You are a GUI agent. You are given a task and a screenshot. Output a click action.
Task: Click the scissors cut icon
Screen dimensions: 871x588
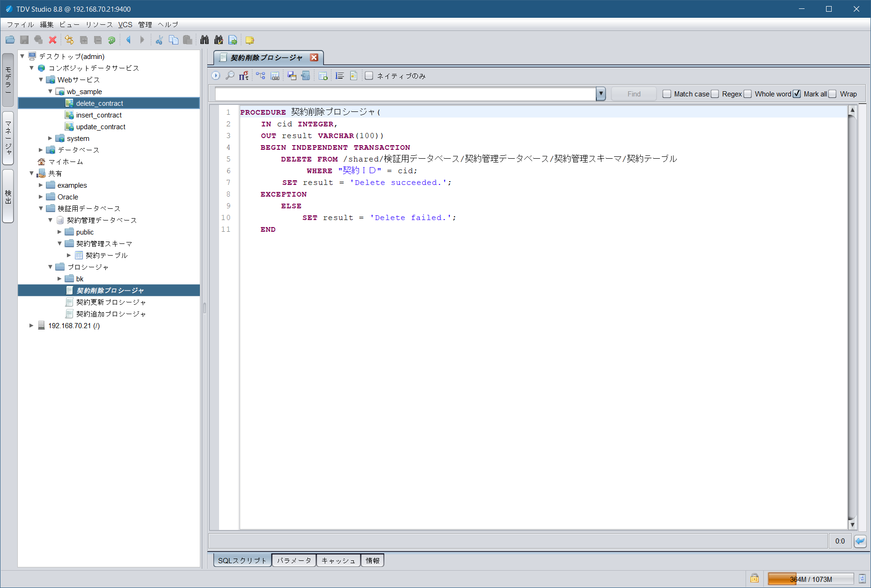tap(159, 40)
